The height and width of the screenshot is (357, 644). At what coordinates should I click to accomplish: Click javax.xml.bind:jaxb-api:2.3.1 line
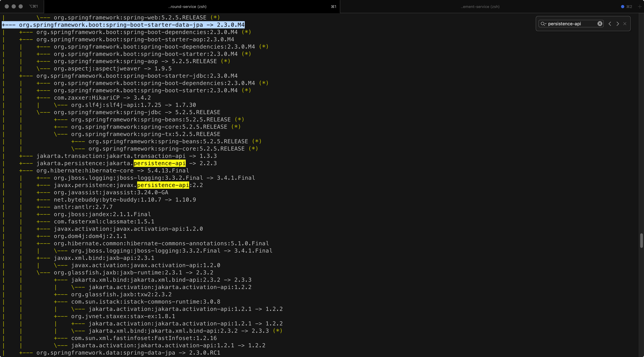click(104, 258)
